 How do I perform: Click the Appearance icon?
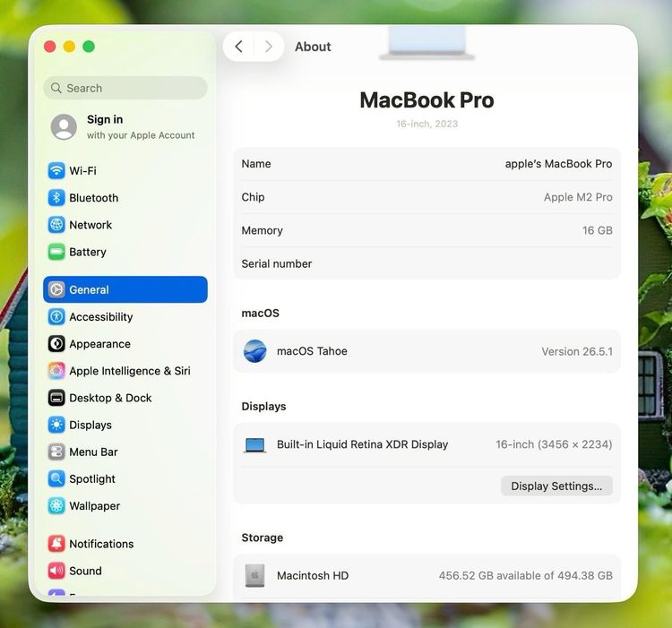pyautogui.click(x=56, y=343)
